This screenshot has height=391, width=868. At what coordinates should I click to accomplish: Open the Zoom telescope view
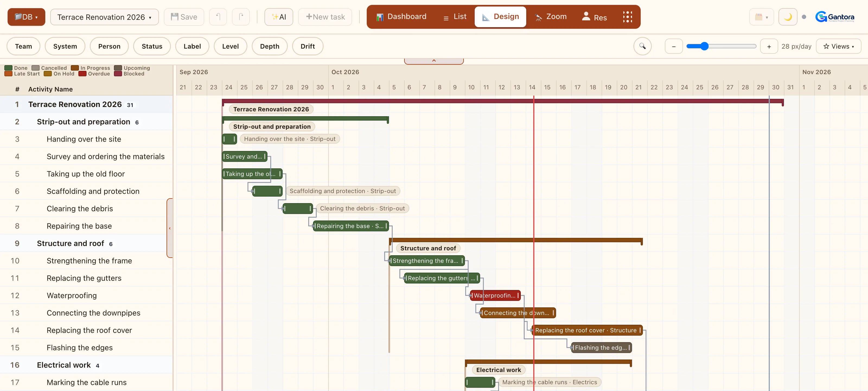point(551,17)
